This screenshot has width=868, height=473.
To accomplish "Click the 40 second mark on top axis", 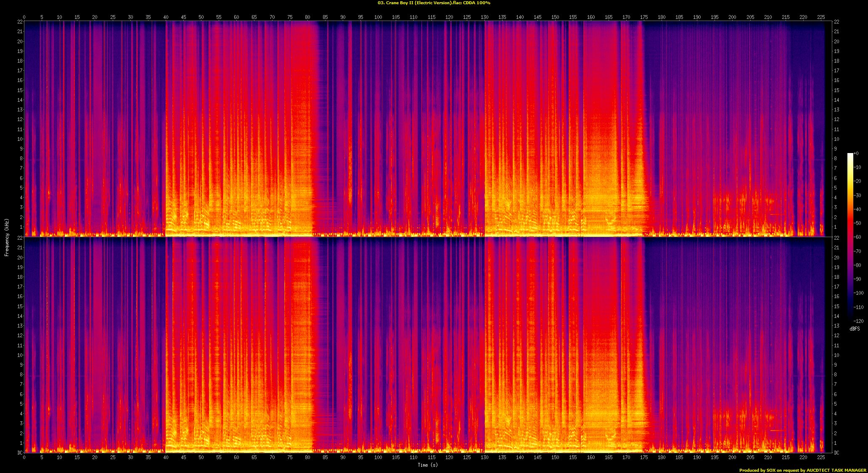I will tap(166, 17).
